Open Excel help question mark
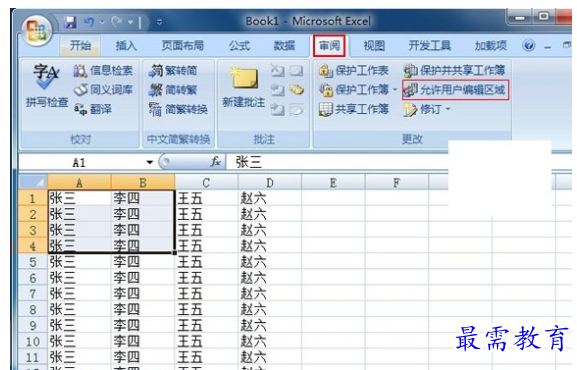Viewport: 577px width, 370px height. point(529,46)
